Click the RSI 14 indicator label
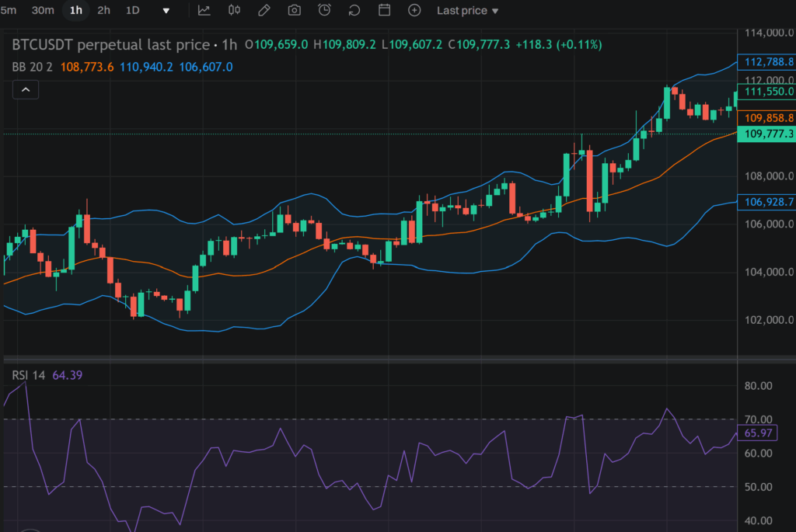 click(28, 375)
